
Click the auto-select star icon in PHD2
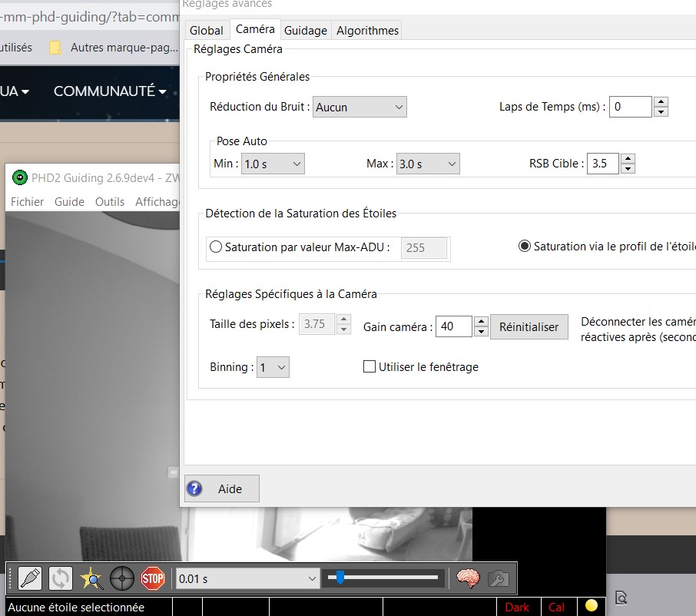[91, 578]
